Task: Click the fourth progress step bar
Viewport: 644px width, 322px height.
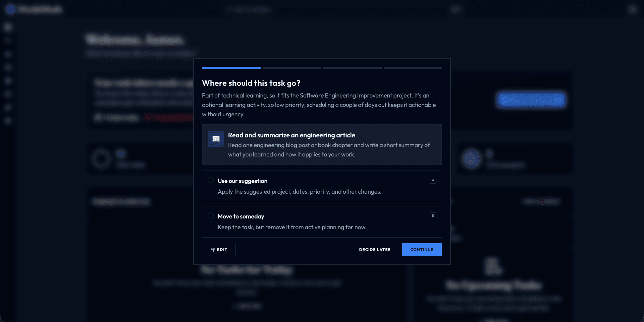Action: (x=413, y=68)
